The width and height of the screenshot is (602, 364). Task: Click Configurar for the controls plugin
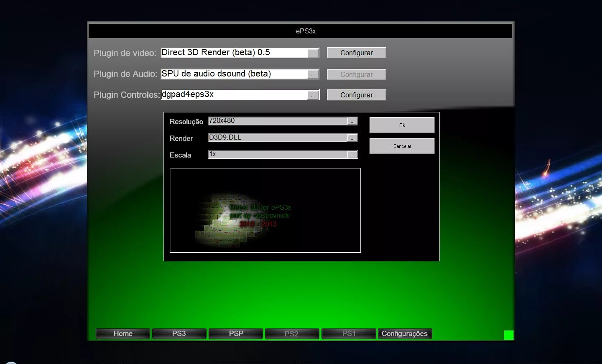[x=356, y=95]
